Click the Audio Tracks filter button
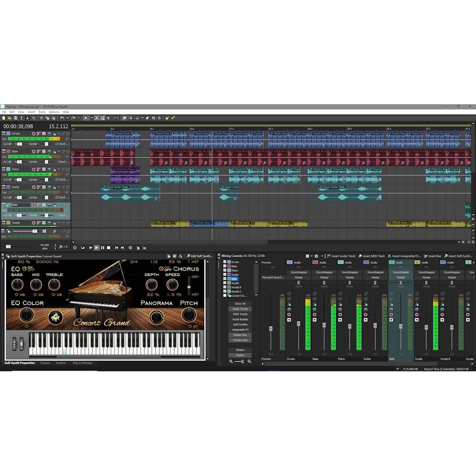The height and width of the screenshot is (476, 476). [239, 309]
